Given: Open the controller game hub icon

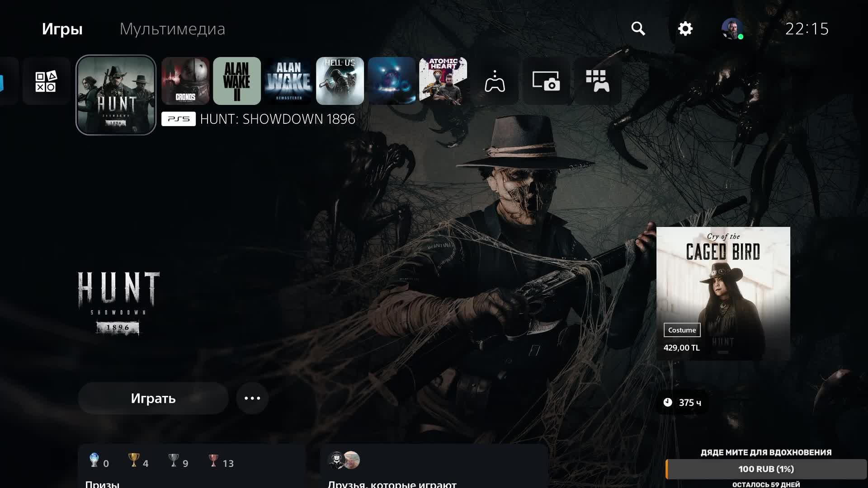Looking at the screenshot, I should coord(495,81).
